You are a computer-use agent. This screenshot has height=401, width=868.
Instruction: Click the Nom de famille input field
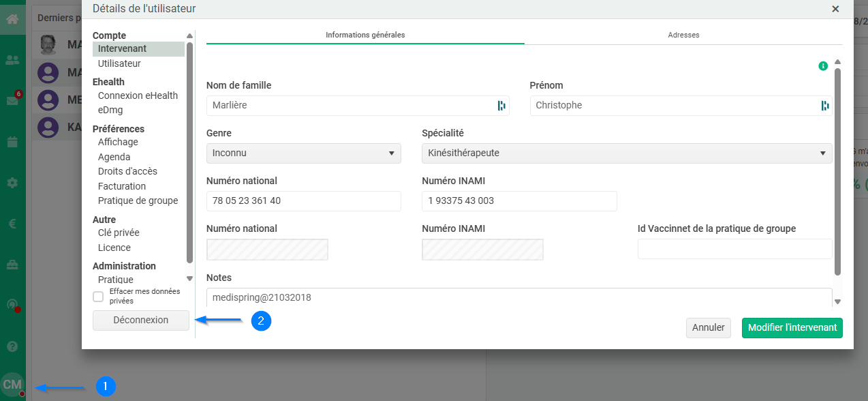tap(358, 106)
